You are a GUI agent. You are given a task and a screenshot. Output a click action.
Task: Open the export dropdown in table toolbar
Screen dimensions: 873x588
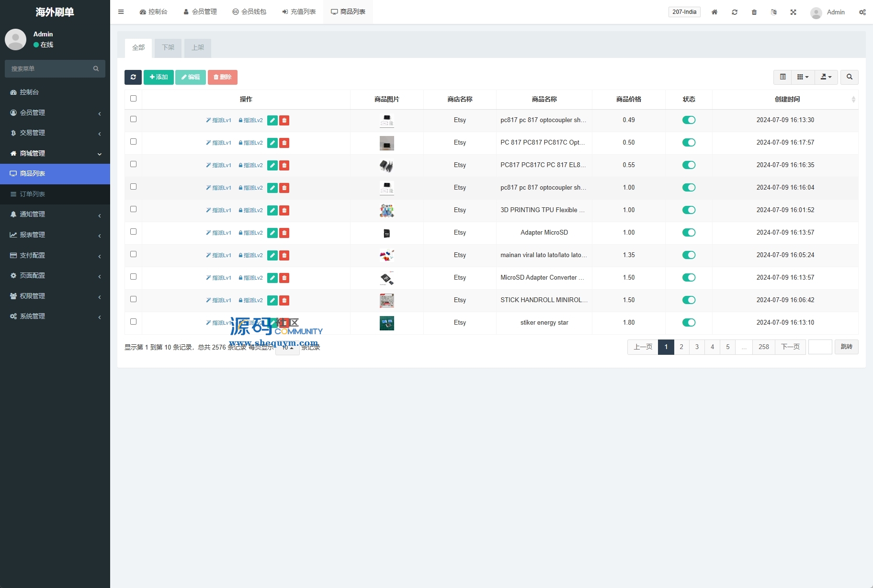point(826,77)
